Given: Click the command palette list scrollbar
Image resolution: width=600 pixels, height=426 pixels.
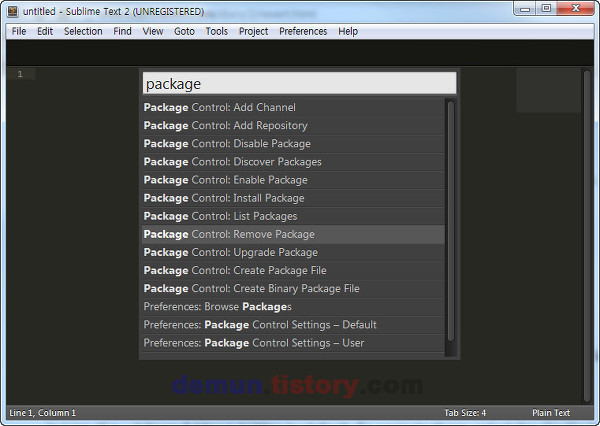Looking at the screenshot, I should pos(451,221).
